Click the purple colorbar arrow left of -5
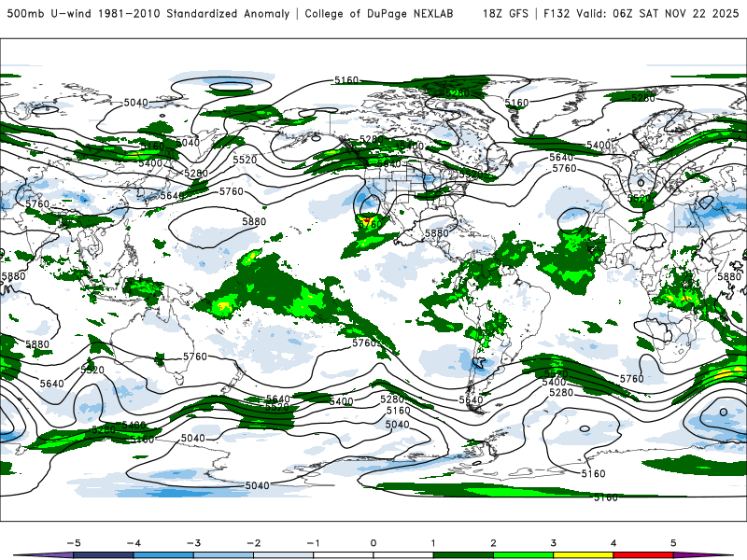The height and width of the screenshot is (560, 747). [x=43, y=555]
